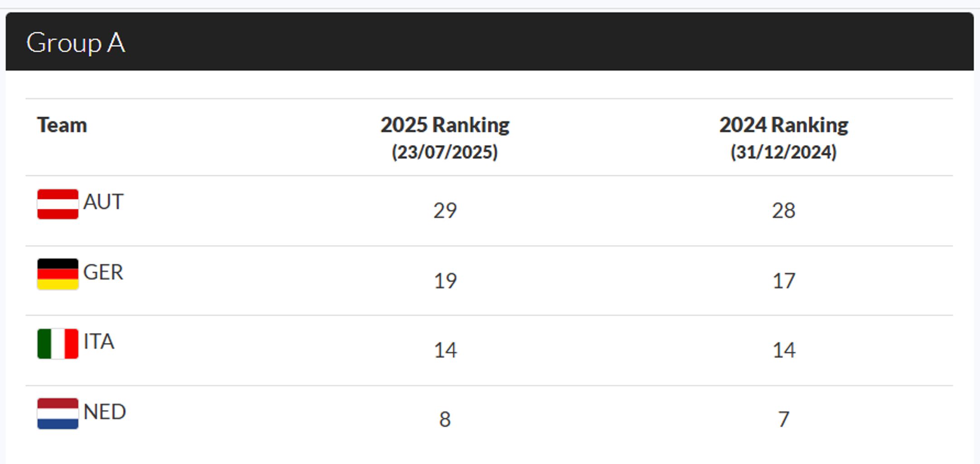Click the Group A header title
980x464 pixels.
point(76,43)
